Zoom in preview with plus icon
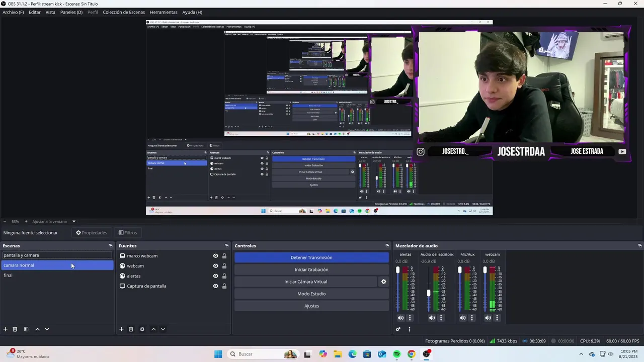The width and height of the screenshot is (644, 362). click(x=26, y=221)
